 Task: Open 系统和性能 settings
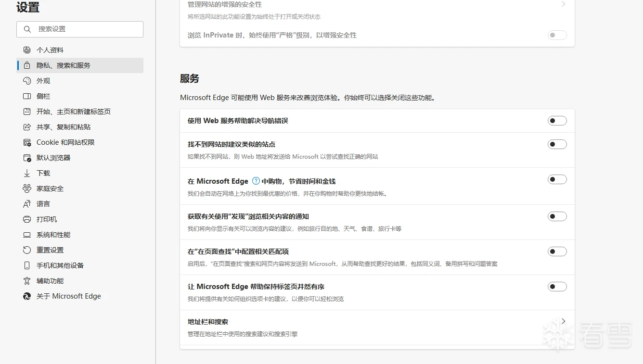click(x=80, y=235)
